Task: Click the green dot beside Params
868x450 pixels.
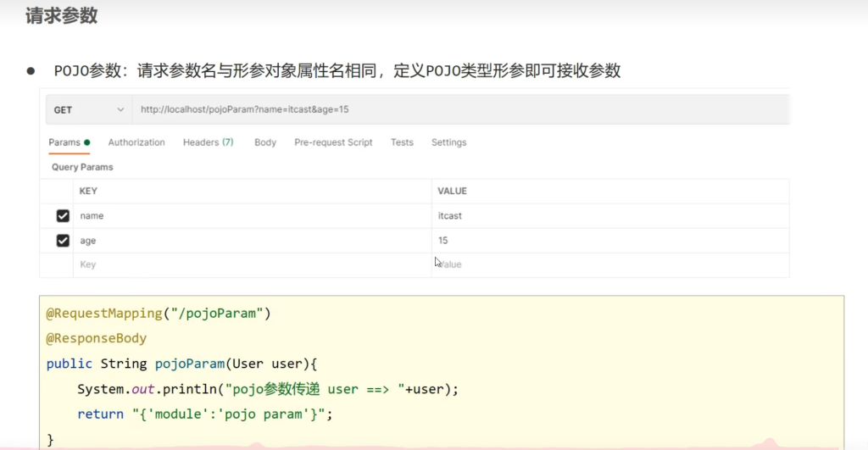Action: click(x=87, y=142)
